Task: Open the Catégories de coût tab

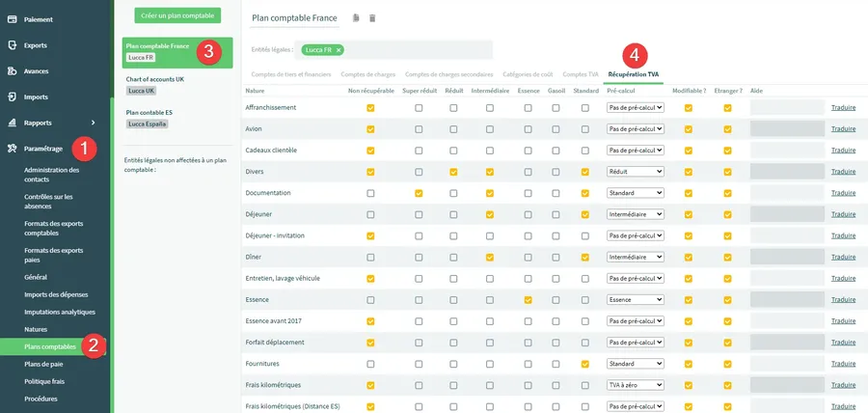Action: [529, 74]
